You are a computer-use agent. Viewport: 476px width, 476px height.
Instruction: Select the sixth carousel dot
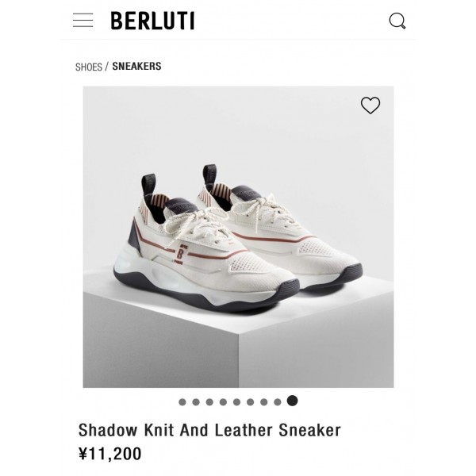(250, 402)
